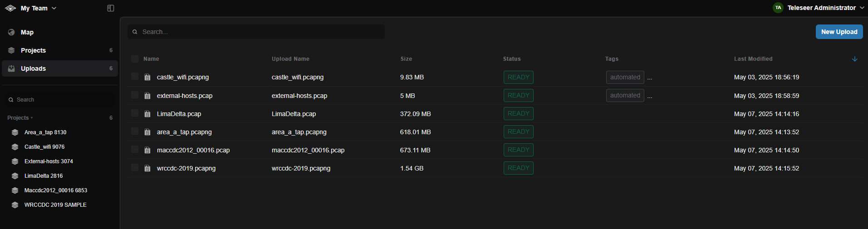Viewport: 868px width, 229px height.
Task: Sort by the Tags column header
Action: click(612, 59)
